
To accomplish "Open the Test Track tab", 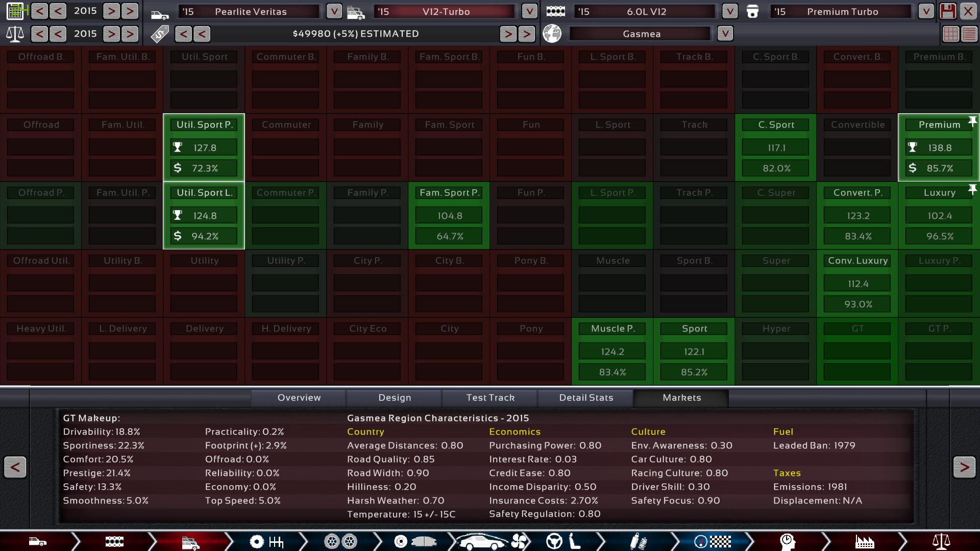I will click(490, 397).
